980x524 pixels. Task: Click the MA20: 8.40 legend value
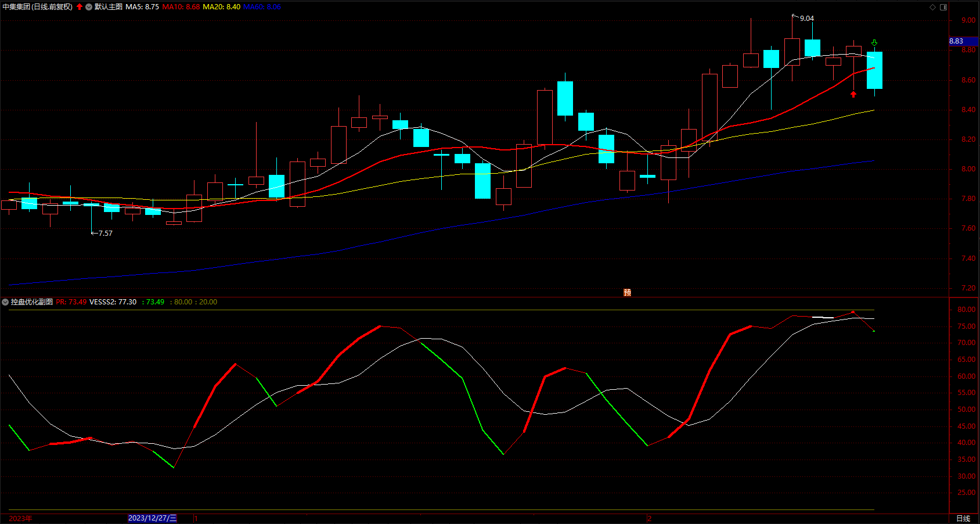coord(221,7)
